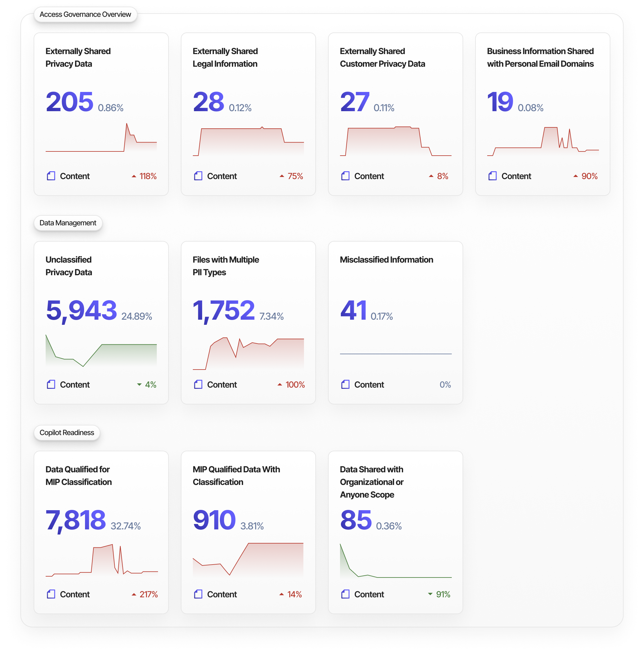Click Content icon in MIP Qualified Data With Classification card
644x655 pixels.
[x=198, y=594]
